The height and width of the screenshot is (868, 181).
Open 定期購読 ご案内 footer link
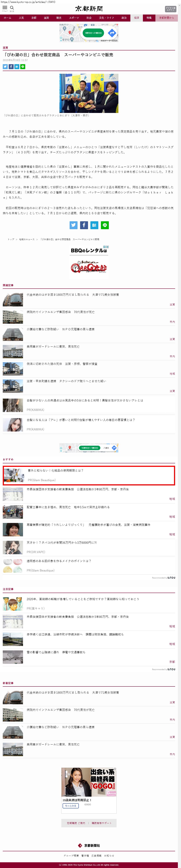click(x=76, y=823)
